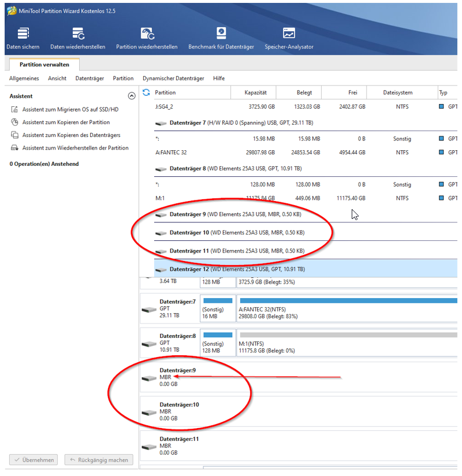Select the J:SG4_2 partition row
Viewport: 462px width, 476px height.
pyautogui.click(x=305, y=106)
